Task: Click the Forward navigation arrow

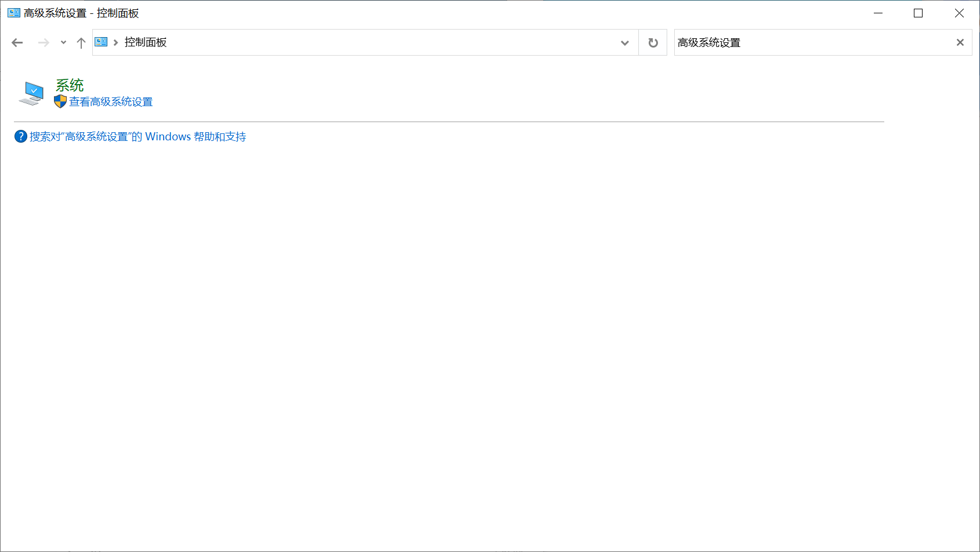Action: coord(44,42)
